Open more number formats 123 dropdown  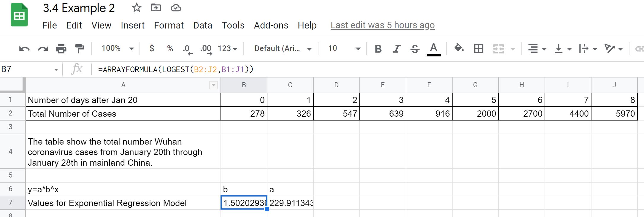coord(228,48)
